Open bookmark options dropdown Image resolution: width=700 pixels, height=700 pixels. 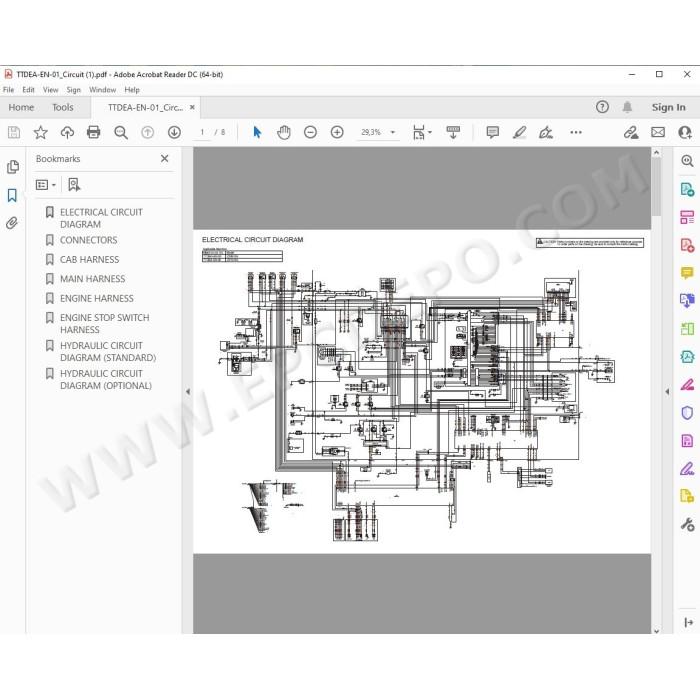(x=46, y=185)
